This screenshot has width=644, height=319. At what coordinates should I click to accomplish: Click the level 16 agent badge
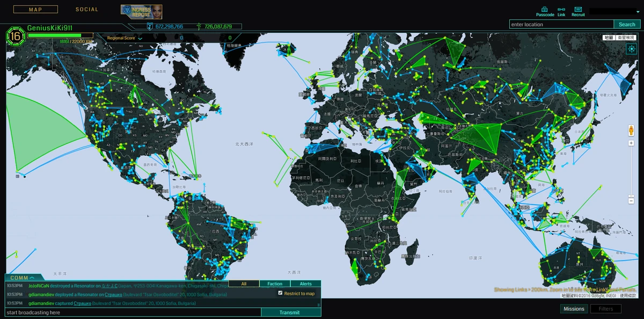tap(16, 38)
